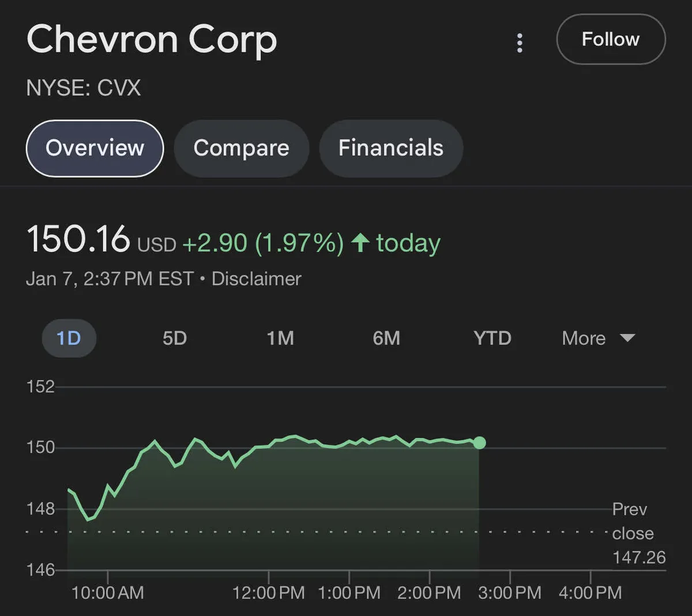Switch chart to 6M range
The width and height of the screenshot is (692, 616).
click(x=386, y=338)
